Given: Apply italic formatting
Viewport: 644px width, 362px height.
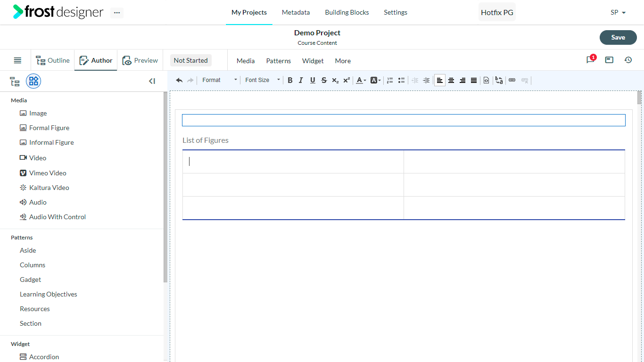Looking at the screenshot, I should pyautogui.click(x=301, y=80).
